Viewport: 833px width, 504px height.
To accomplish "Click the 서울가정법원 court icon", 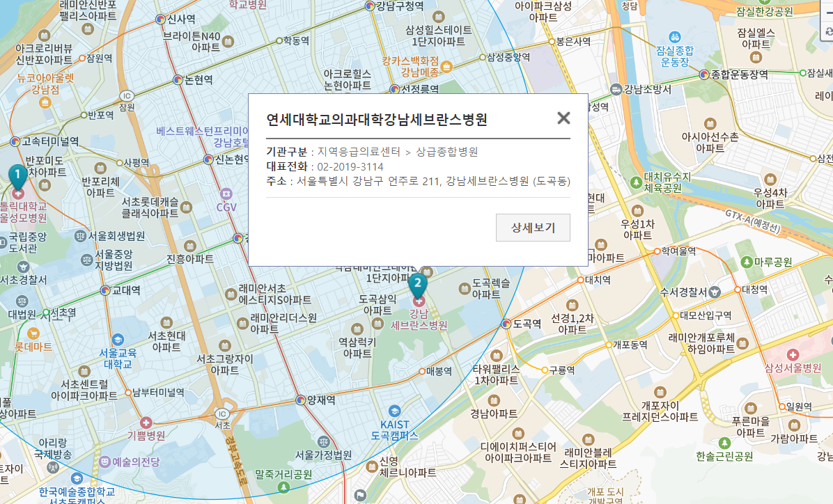I will pyautogui.click(x=324, y=442).
